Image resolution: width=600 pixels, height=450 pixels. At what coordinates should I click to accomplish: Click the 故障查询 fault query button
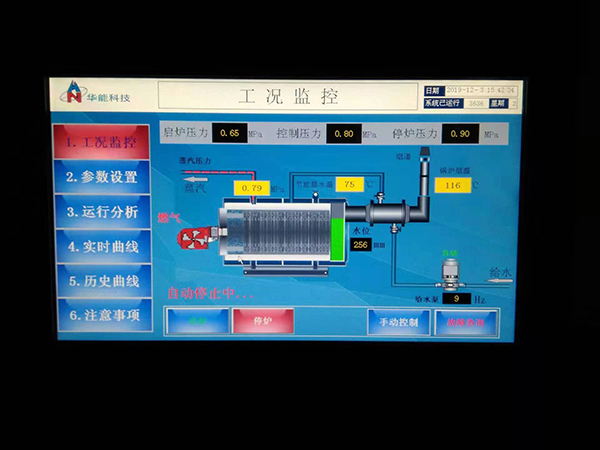[466, 323]
